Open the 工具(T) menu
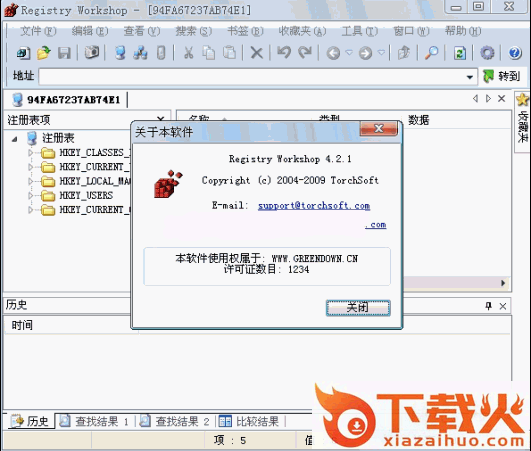 [359, 31]
